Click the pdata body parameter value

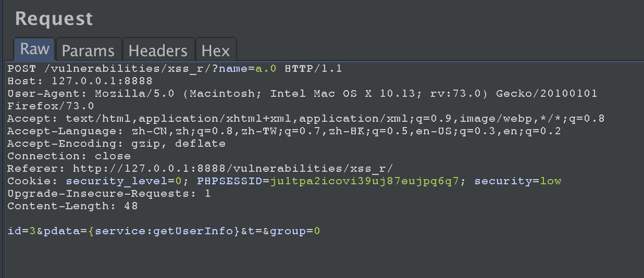(164, 231)
